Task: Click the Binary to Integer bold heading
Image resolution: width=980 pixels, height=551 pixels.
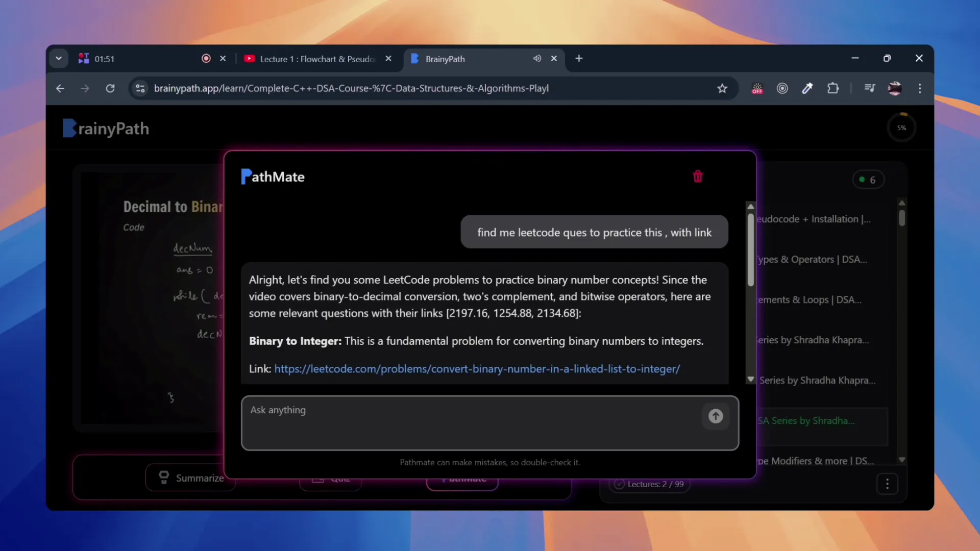Action: [x=295, y=341]
